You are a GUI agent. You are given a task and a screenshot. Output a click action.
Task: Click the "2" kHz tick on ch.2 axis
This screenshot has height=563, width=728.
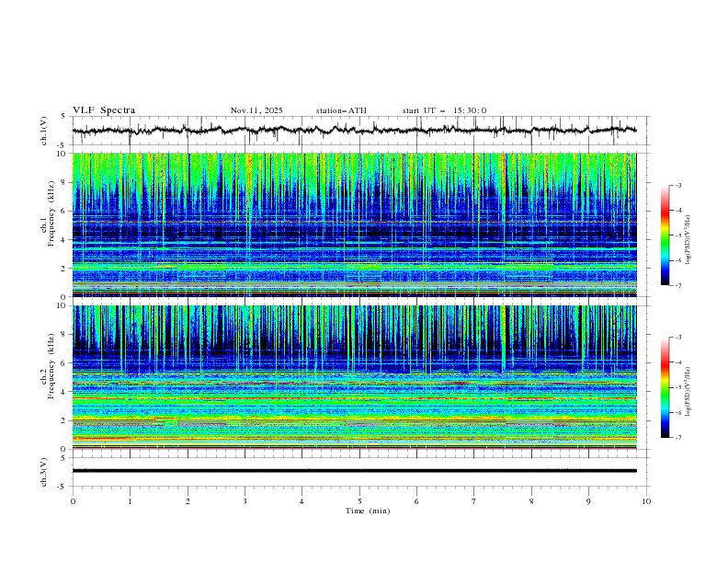coord(64,420)
